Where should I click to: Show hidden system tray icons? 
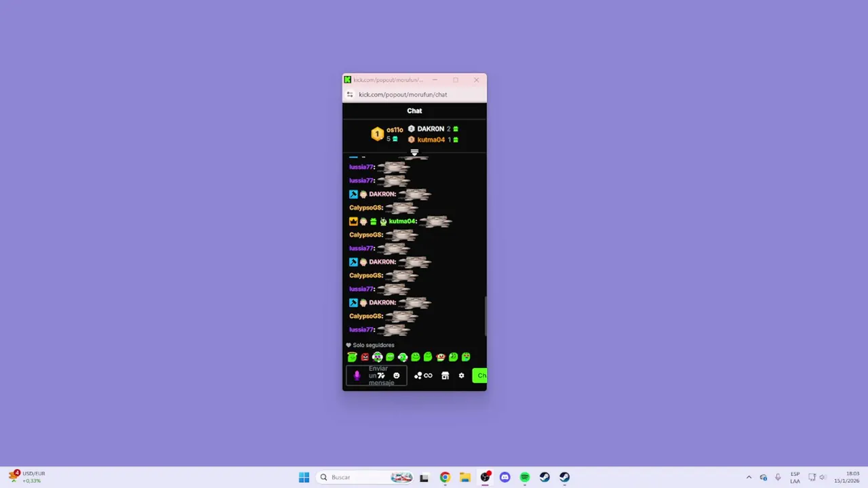[x=749, y=477]
